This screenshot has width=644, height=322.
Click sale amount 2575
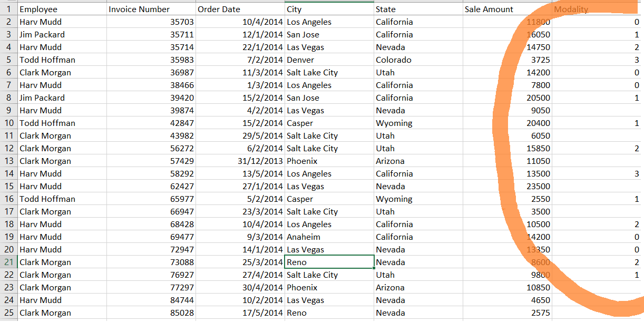click(508, 313)
